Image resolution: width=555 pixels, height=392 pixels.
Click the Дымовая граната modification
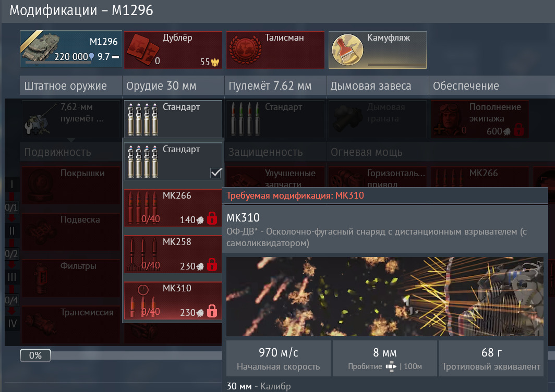point(377,119)
